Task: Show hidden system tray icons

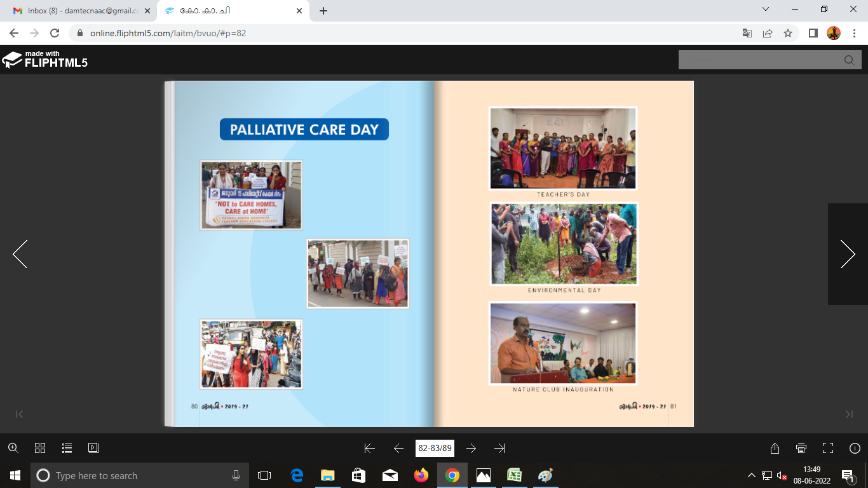Action: [x=752, y=475]
